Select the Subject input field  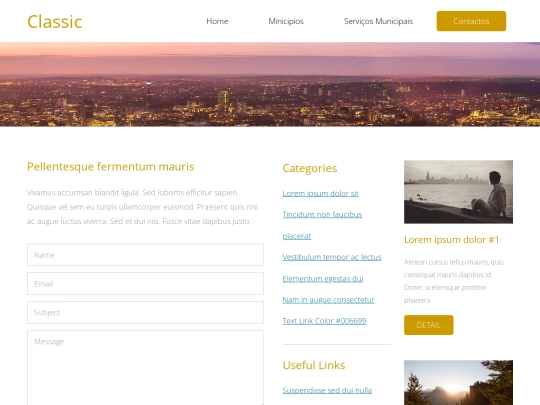[x=145, y=312]
